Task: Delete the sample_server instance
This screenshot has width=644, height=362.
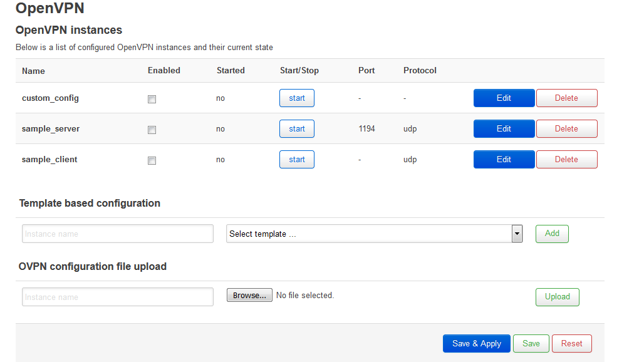Action: click(567, 129)
